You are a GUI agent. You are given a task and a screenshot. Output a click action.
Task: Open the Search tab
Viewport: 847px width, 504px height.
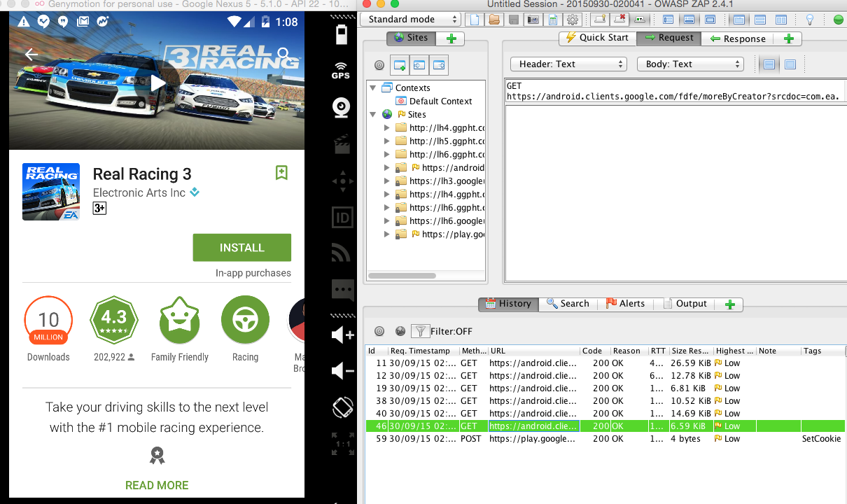click(568, 304)
